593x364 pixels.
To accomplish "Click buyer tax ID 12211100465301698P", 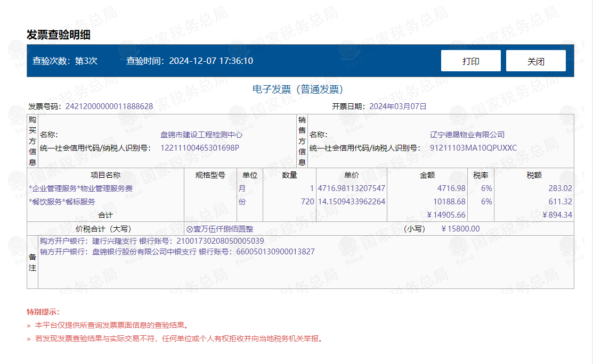I will [200, 148].
